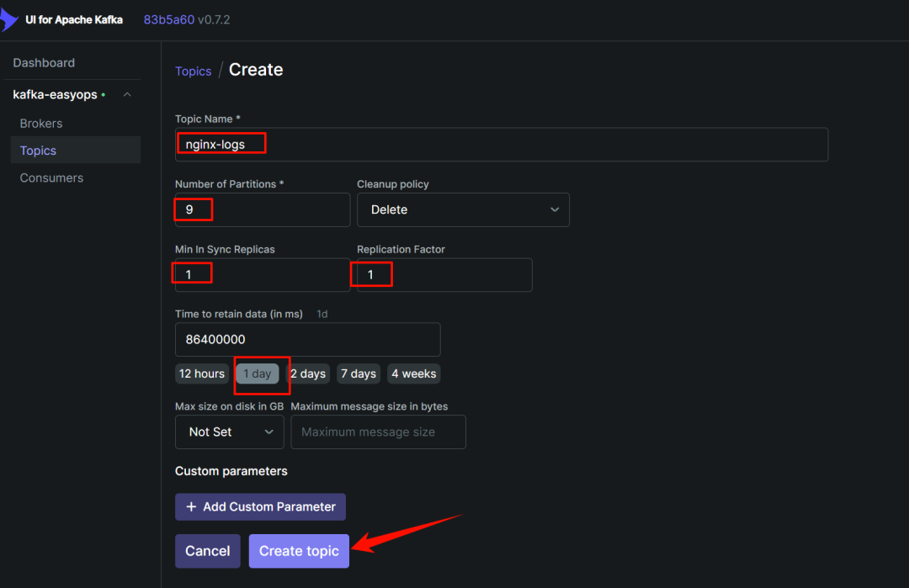This screenshot has width=909, height=588.
Task: Click the plus icon in Add Custom Parameter
Action: tap(191, 507)
